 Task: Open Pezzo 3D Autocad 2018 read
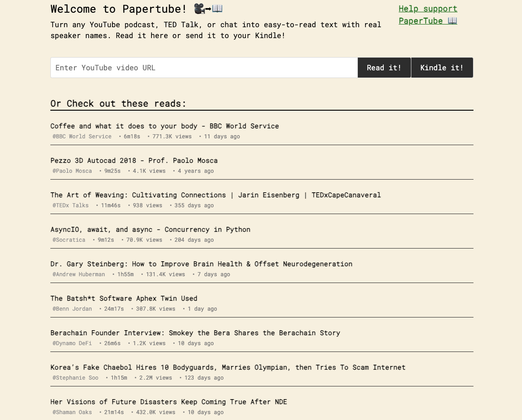coord(134,161)
